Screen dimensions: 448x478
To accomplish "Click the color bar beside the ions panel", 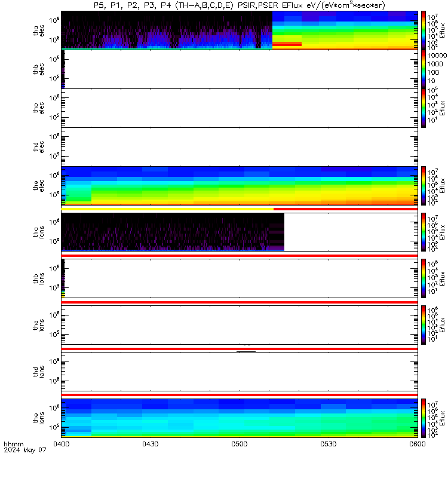I will (424, 418).
